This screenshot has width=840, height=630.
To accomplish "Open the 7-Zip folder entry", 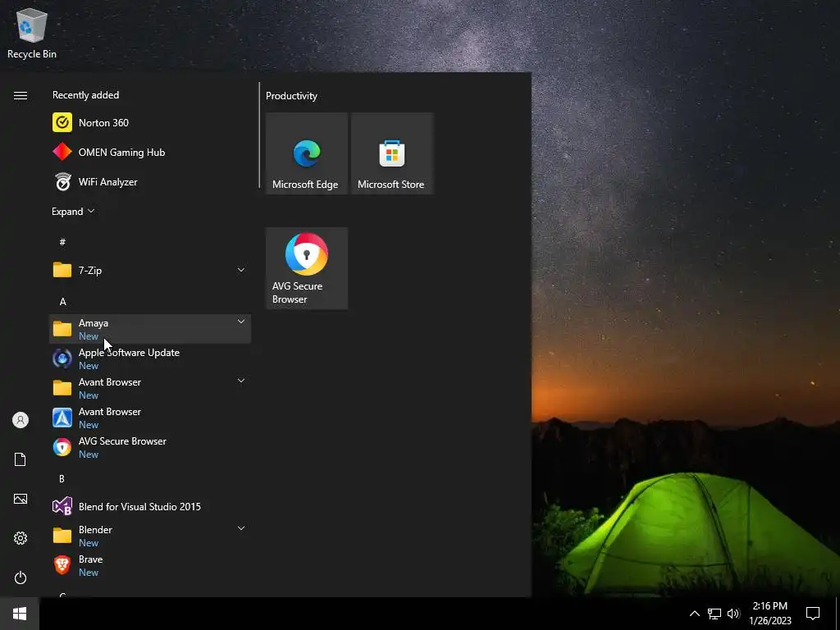I will (x=150, y=270).
